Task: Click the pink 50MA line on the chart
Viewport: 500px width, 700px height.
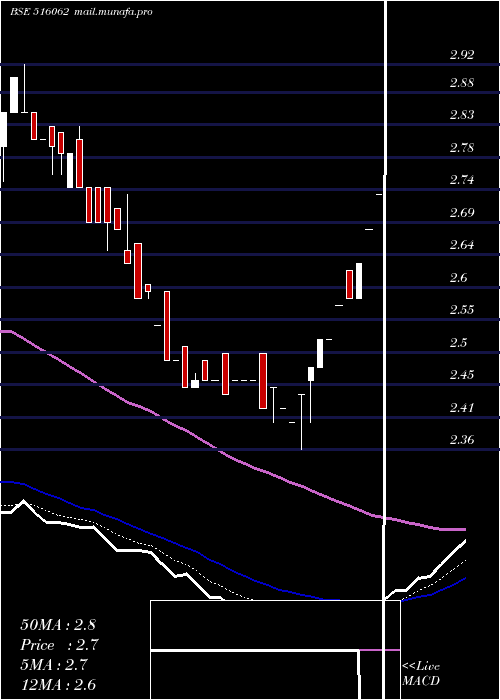Action: 232,457
